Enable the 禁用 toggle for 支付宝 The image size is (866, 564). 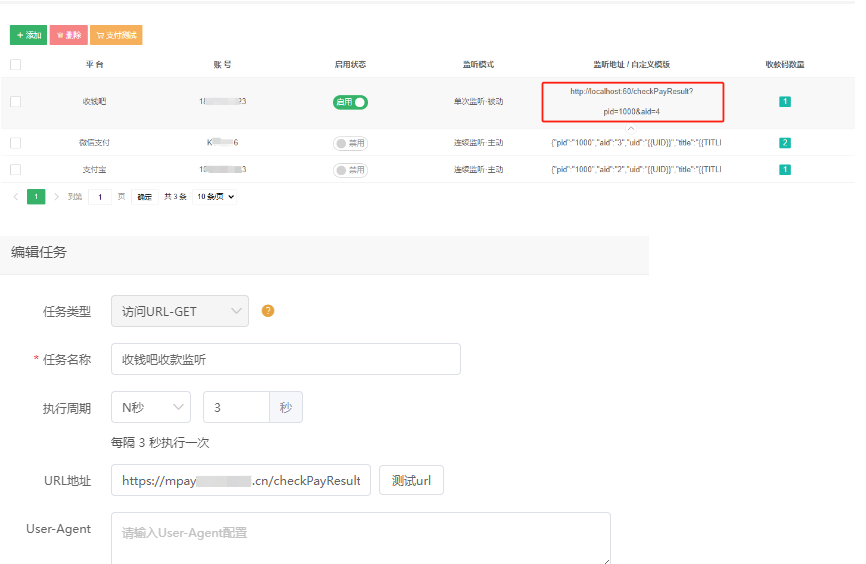(x=350, y=170)
